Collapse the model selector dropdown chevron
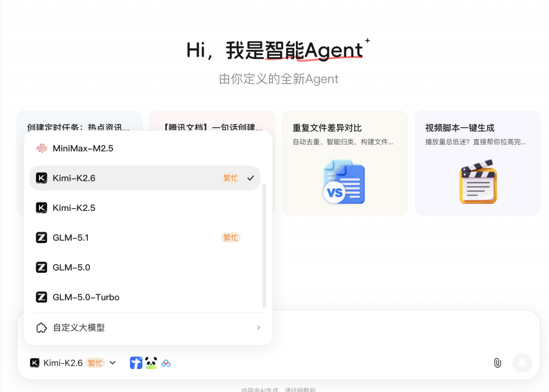Image resolution: width=549 pixels, height=392 pixels. coord(112,363)
